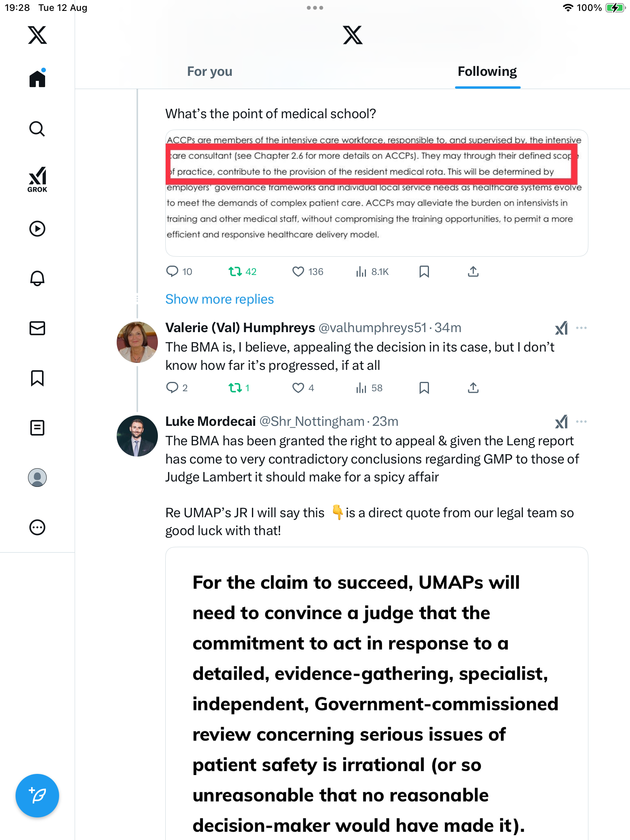Open Notifications bell in sidebar
This screenshot has width=630, height=840.
pos(37,278)
